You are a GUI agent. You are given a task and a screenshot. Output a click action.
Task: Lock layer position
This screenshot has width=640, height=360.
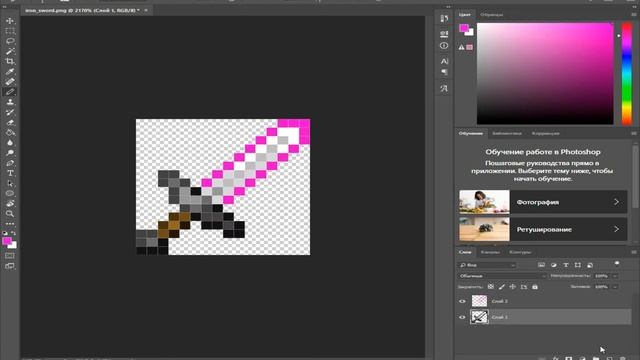coord(513,287)
